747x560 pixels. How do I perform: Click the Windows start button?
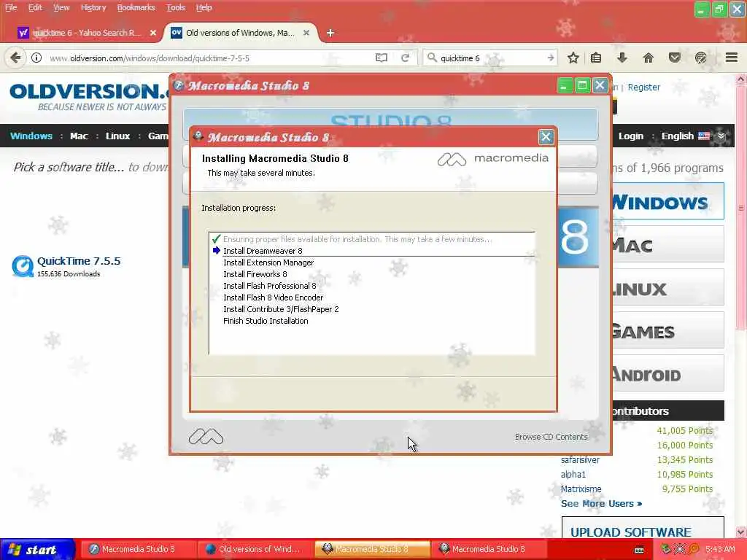click(x=37, y=550)
